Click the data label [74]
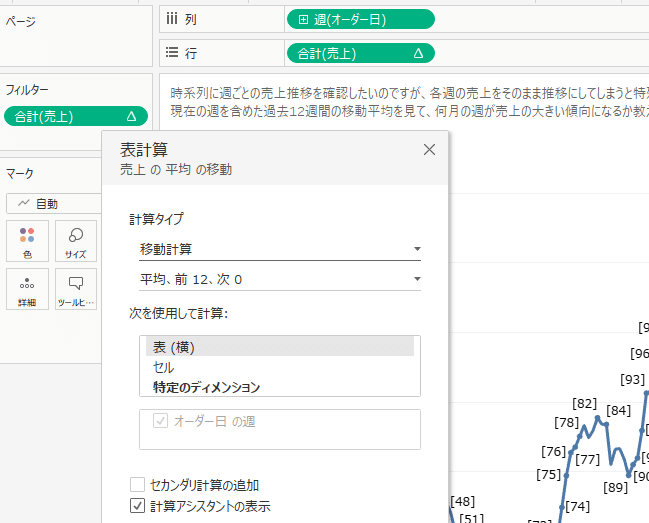The width and height of the screenshot is (649, 523). [577, 506]
